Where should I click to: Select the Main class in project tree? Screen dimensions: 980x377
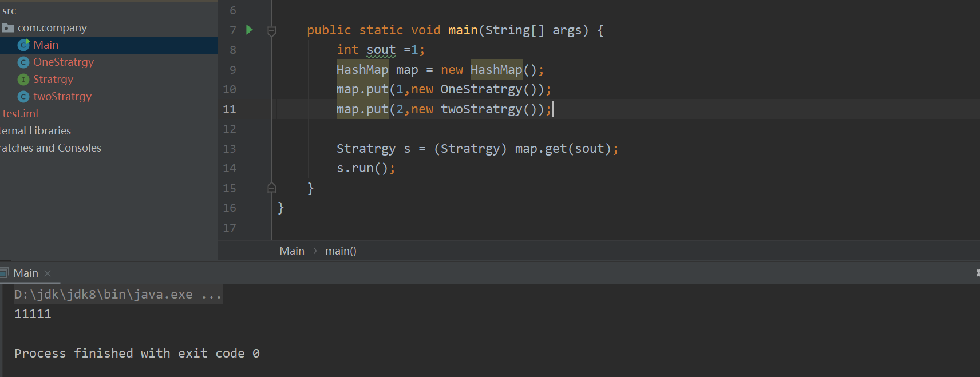(46, 45)
